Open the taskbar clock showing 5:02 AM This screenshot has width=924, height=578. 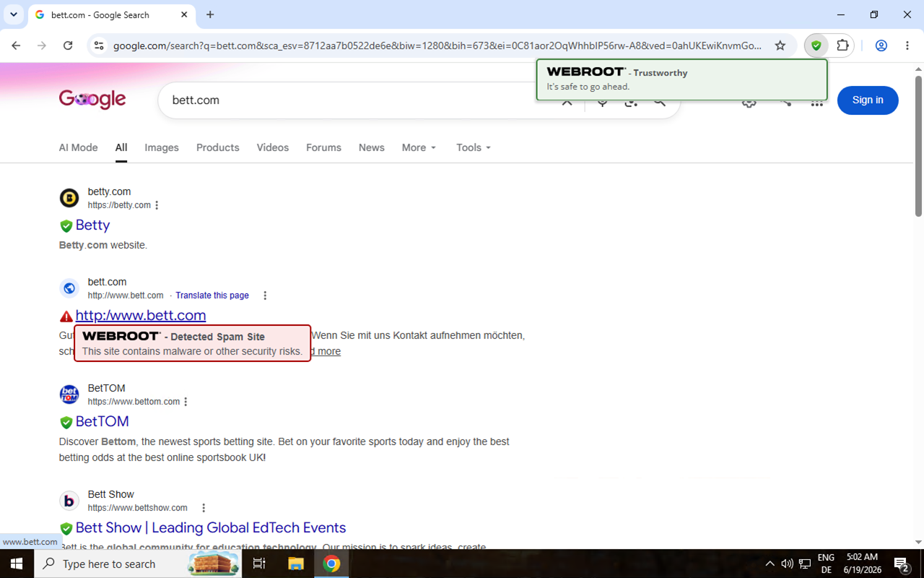point(863,564)
